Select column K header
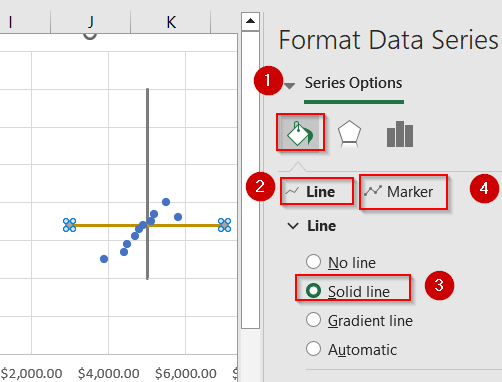 click(171, 22)
